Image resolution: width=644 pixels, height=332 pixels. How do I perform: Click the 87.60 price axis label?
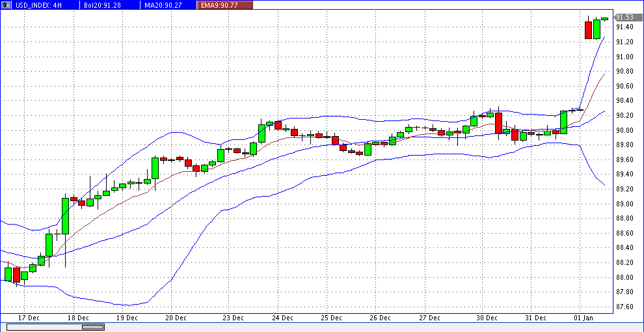pos(626,307)
